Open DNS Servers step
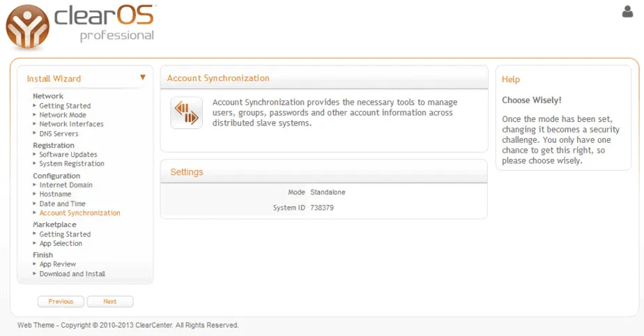This screenshot has height=336, width=644. click(x=59, y=134)
